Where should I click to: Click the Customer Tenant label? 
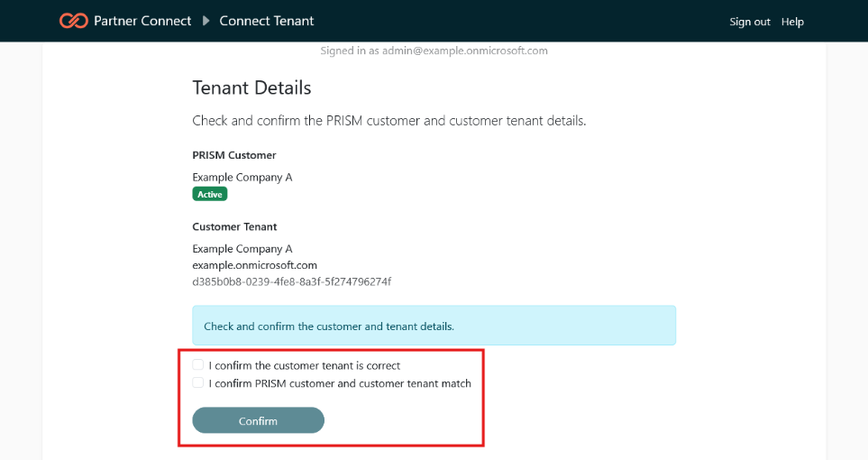click(x=234, y=226)
